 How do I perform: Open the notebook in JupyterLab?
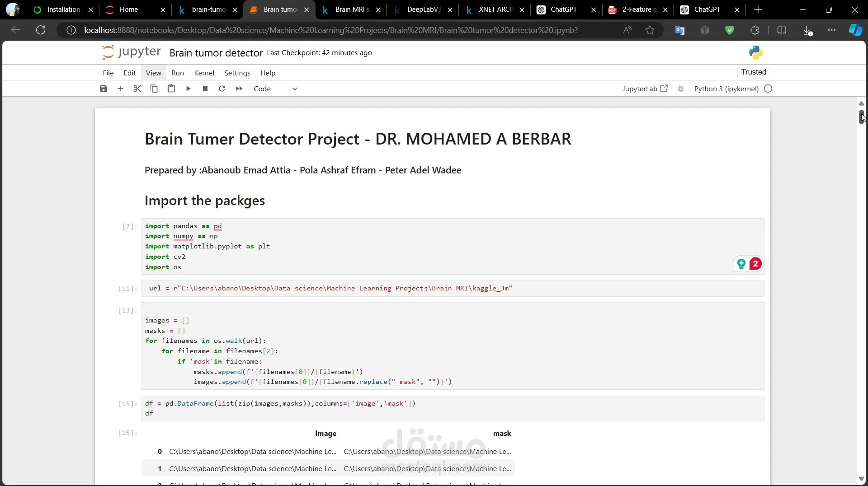pyautogui.click(x=645, y=89)
